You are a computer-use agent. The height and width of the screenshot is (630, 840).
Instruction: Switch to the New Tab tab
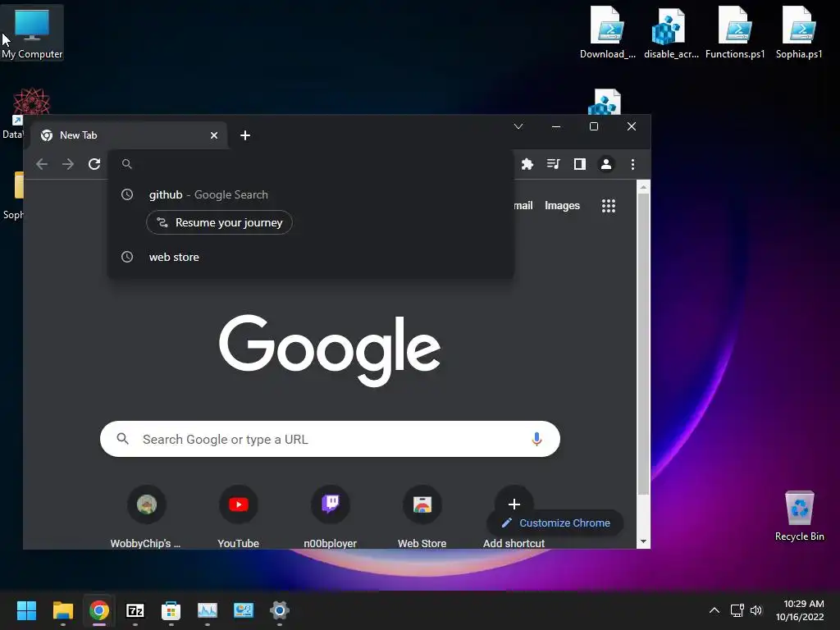pyautogui.click(x=129, y=135)
